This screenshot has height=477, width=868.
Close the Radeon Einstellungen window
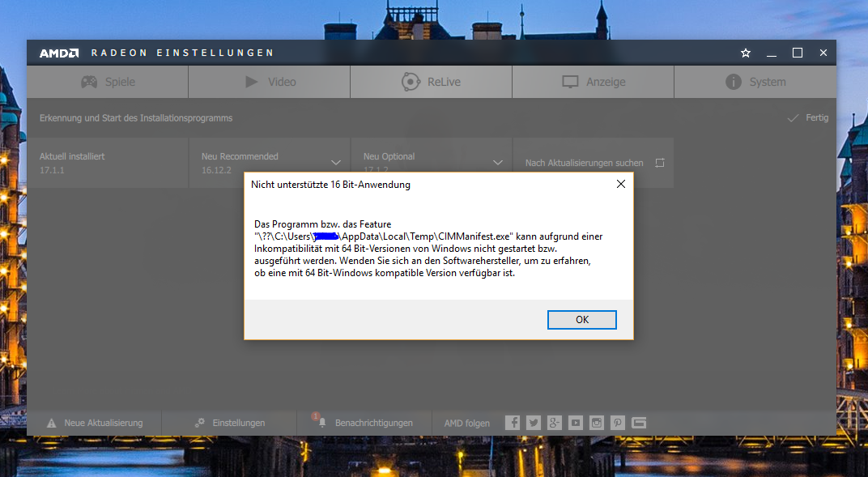tap(823, 53)
